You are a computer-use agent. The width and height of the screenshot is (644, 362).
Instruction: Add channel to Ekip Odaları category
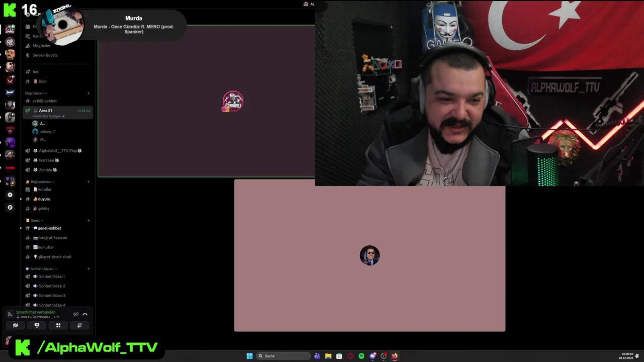click(x=89, y=93)
